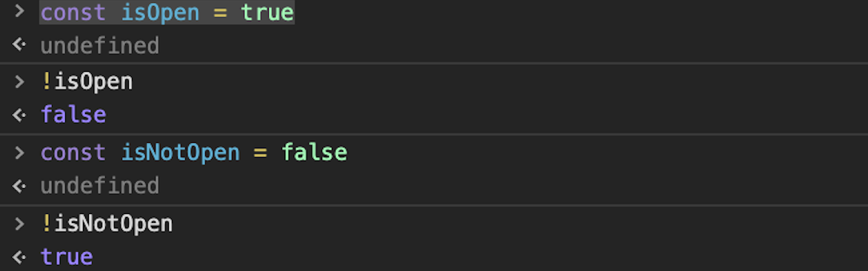Click the output arrow beside false result

[19, 115]
